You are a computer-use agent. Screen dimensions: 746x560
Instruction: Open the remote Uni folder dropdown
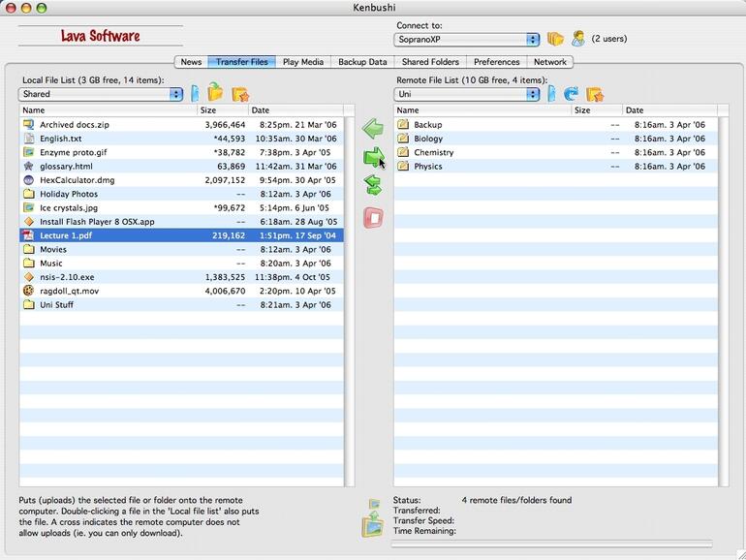pos(467,94)
